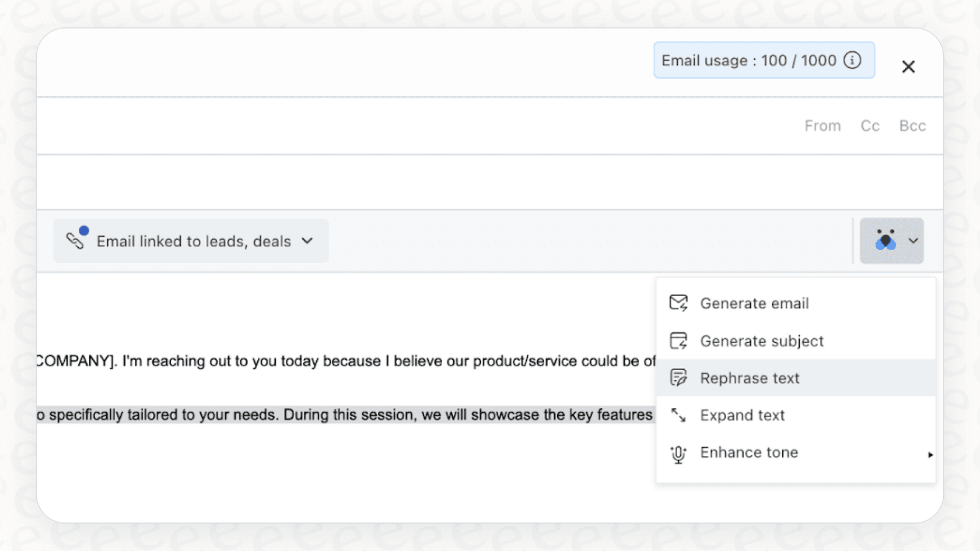Click the Bcc option
The image size is (980, 551).
(x=912, y=125)
